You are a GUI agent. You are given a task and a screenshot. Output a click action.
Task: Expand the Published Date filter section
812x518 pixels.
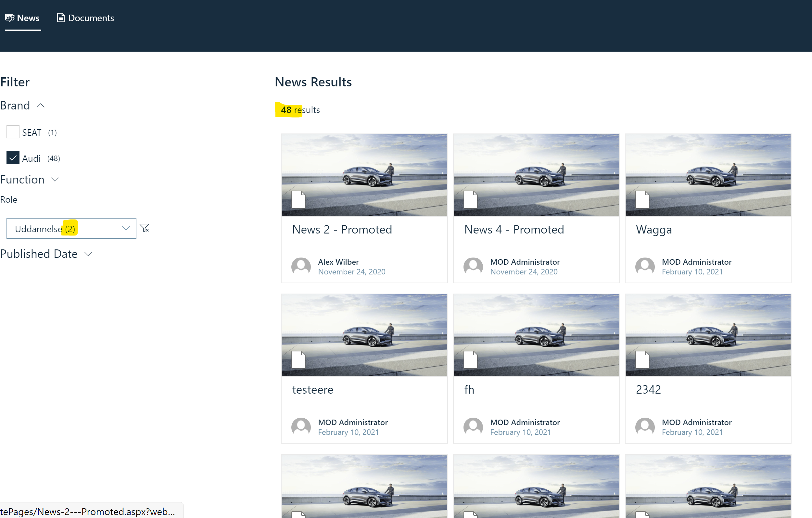[88, 254]
